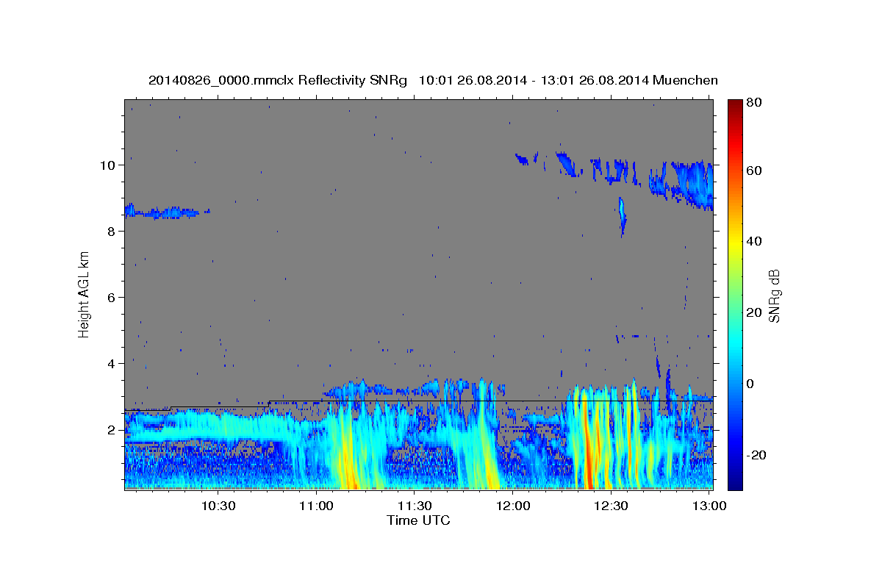This screenshot has height=588, width=882.
Task: Click the 'SNRg dB' colorbar label
Action: (x=774, y=295)
